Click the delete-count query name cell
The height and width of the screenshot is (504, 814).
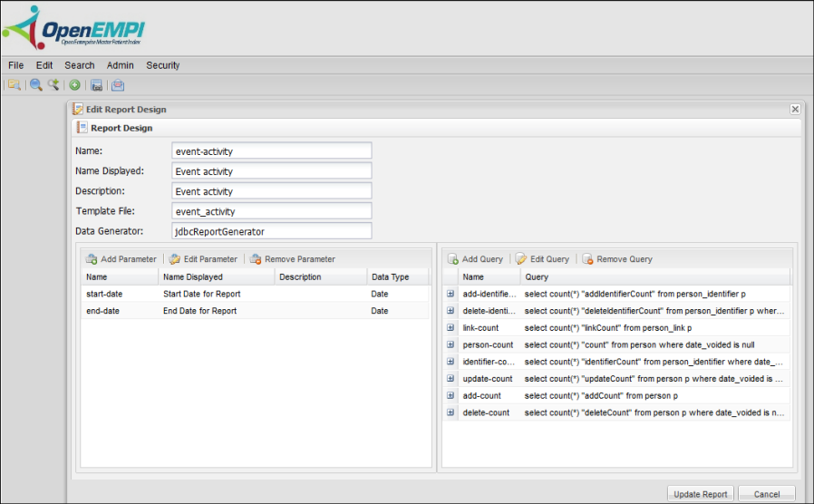486,412
